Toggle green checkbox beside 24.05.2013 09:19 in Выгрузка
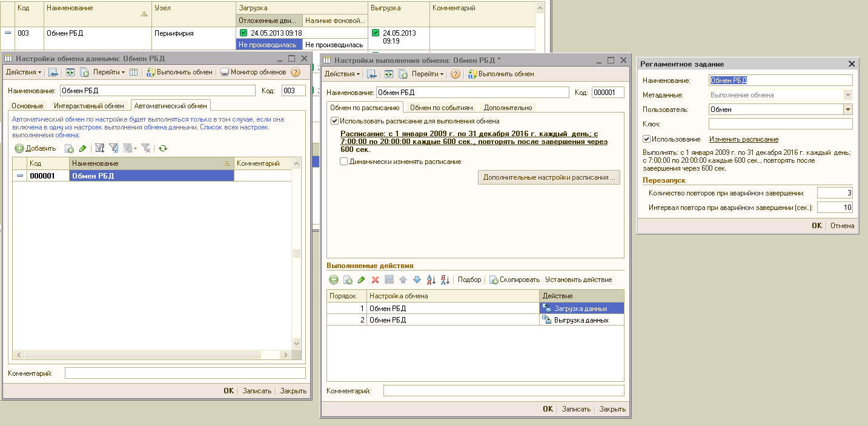Image resolution: width=868 pixels, height=426 pixels. point(376,33)
